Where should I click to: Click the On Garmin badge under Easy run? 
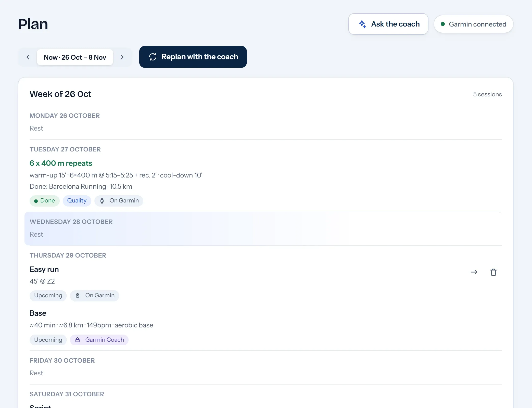tap(95, 296)
